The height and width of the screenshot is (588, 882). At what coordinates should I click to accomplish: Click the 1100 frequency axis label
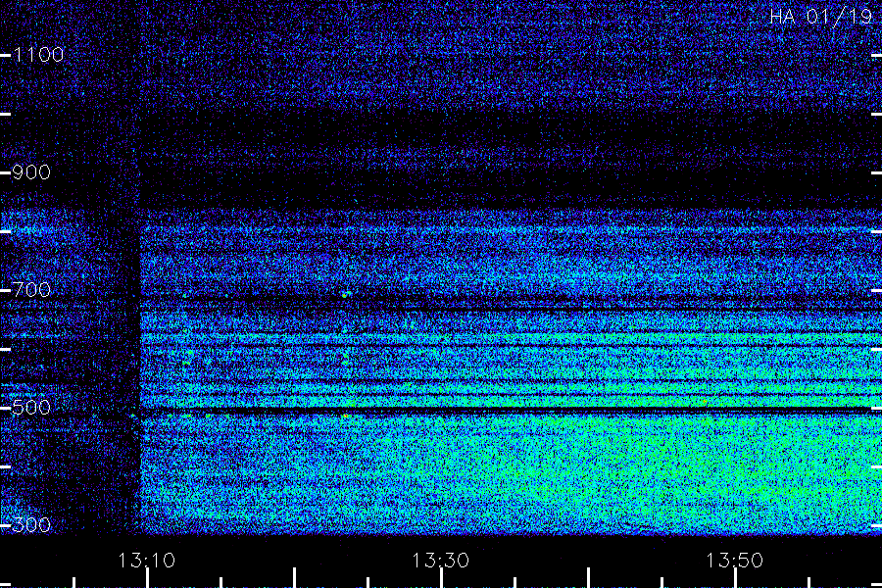pos(38,55)
